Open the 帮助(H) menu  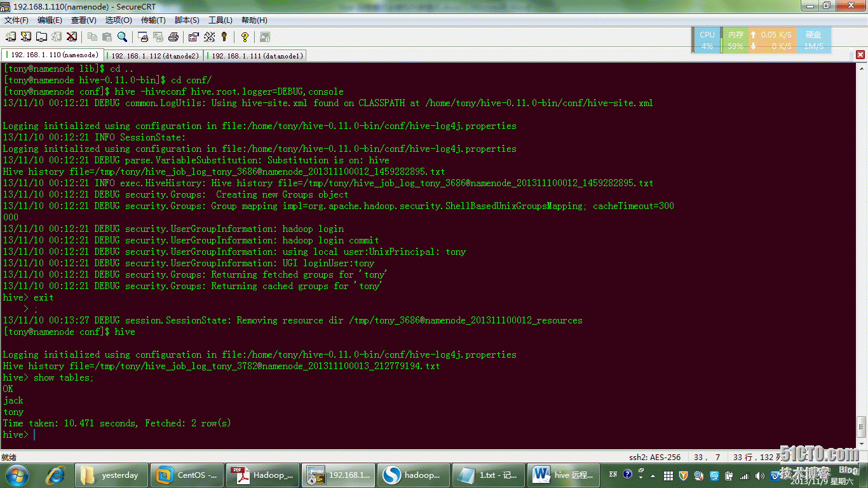coord(254,20)
